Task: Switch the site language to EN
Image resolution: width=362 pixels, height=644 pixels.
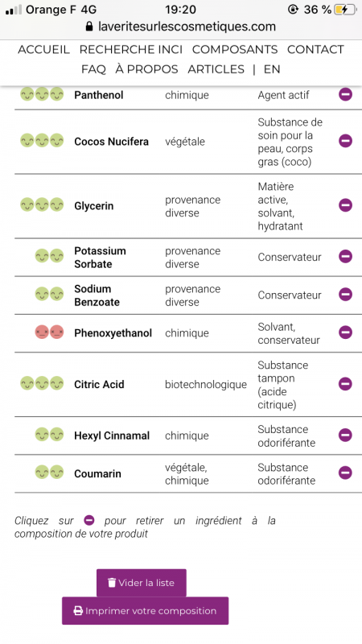Action: (272, 69)
